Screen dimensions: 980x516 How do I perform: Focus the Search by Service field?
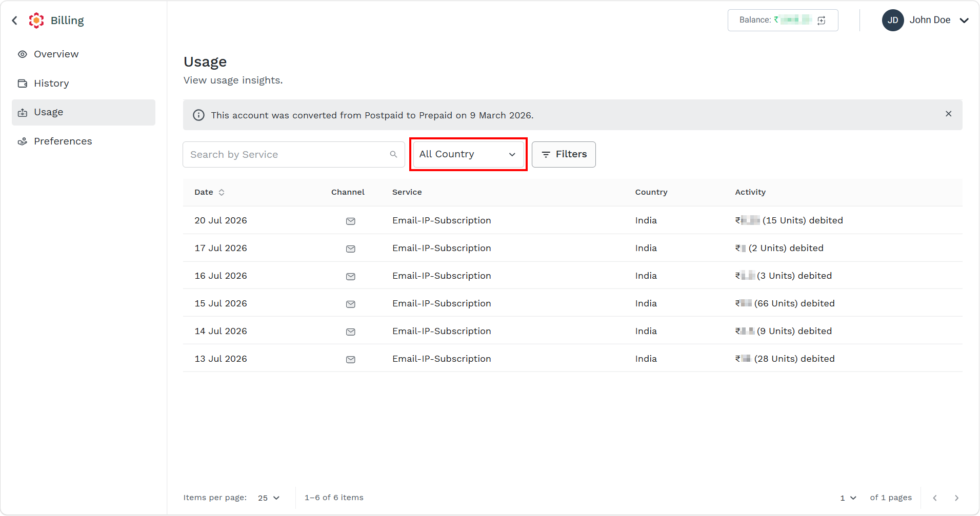[294, 154]
